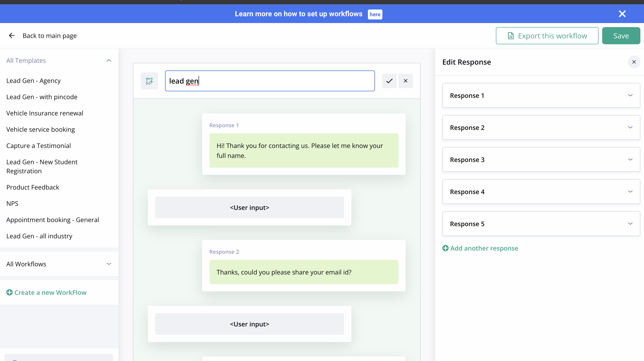The width and height of the screenshot is (644, 361).
Task: Open the 'here' link in banner
Action: coord(375,14)
